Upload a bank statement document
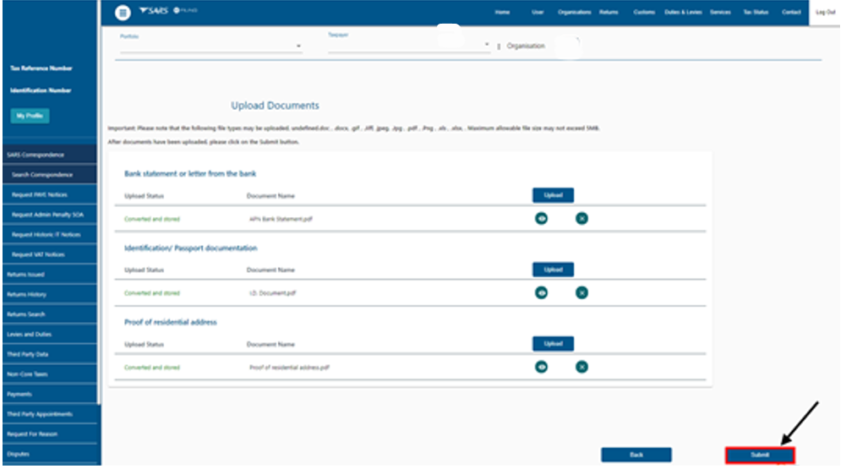 [x=553, y=195]
